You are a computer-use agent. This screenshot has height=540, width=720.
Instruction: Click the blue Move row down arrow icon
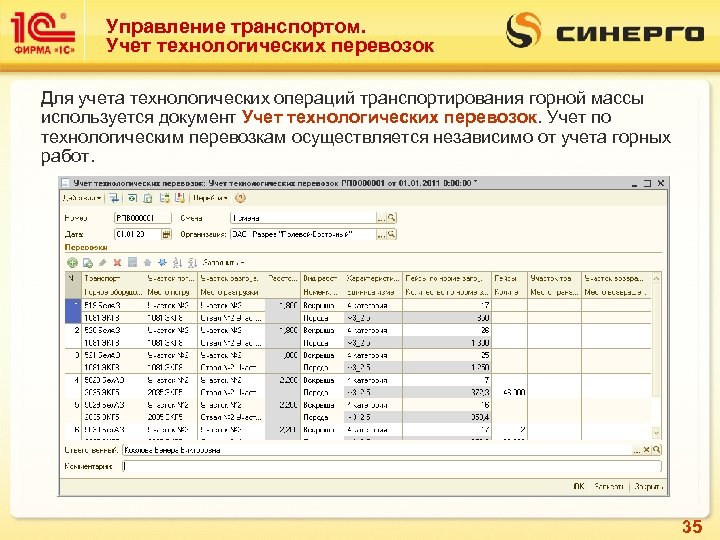[x=162, y=263]
